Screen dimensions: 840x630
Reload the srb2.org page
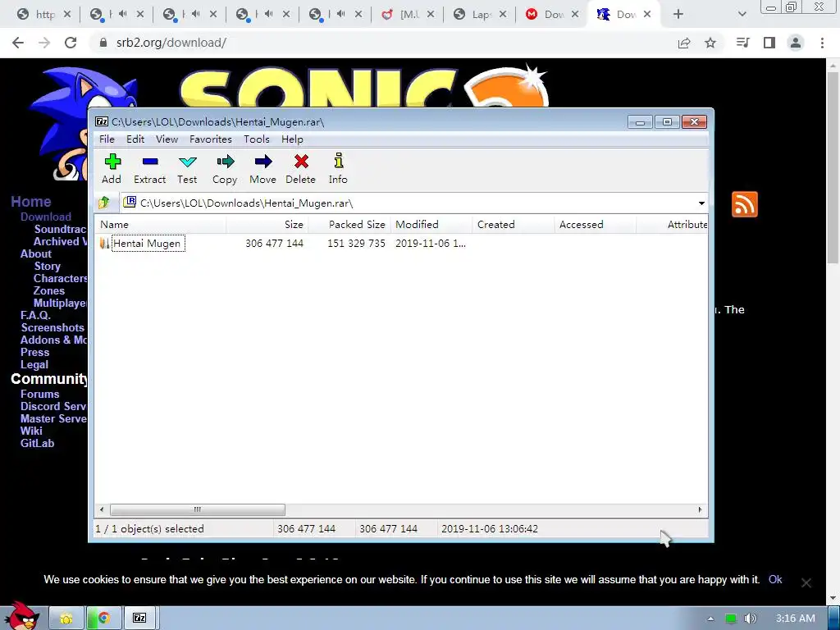coord(71,43)
